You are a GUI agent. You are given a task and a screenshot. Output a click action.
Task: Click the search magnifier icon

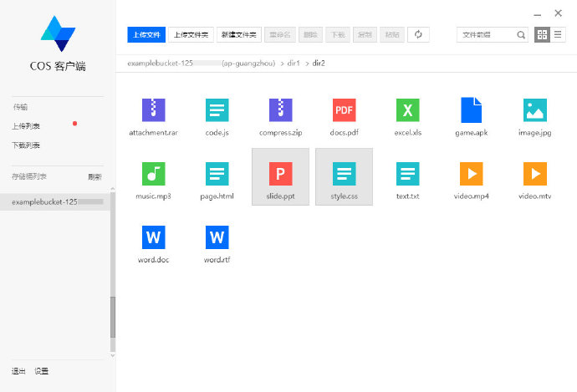click(521, 34)
